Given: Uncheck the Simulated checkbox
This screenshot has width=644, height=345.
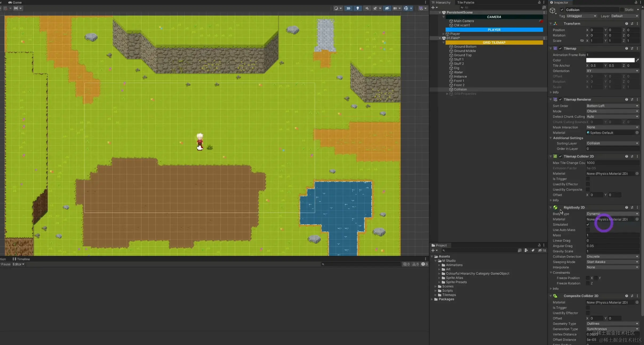Looking at the screenshot, I should pyautogui.click(x=588, y=225).
